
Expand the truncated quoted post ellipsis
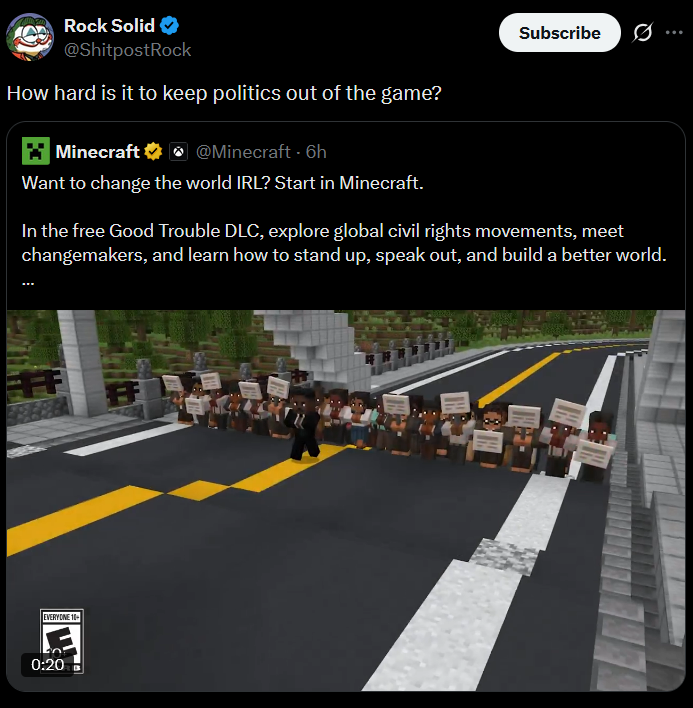pos(28,283)
